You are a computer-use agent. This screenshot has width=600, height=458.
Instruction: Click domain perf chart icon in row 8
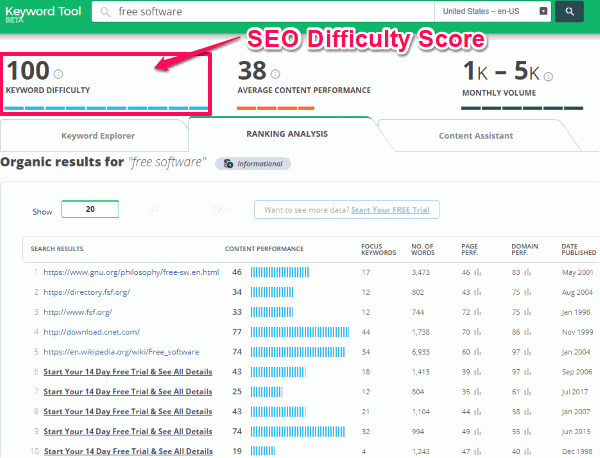pyautogui.click(x=528, y=412)
